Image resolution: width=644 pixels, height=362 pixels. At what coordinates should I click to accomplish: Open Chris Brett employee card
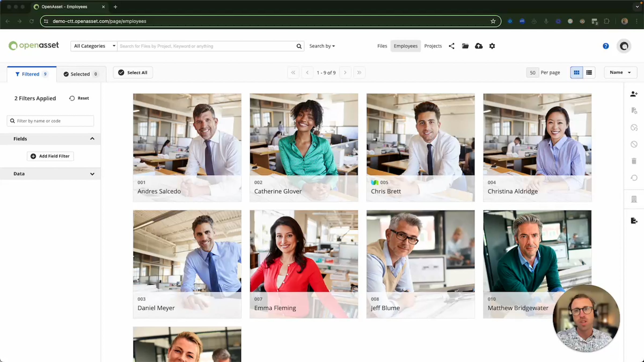[x=421, y=147]
